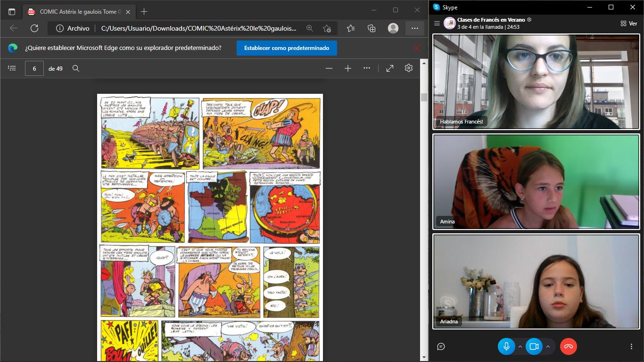Click the PDF search magnifier icon
644x362 pixels.
[76, 68]
